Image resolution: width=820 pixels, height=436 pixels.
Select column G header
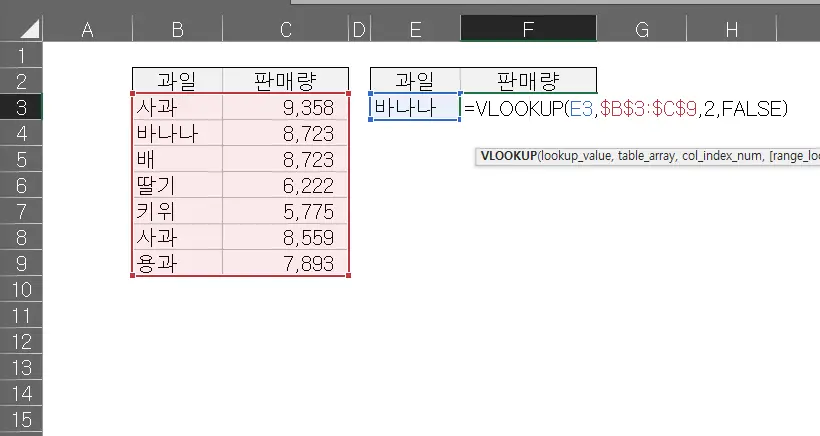pos(642,29)
